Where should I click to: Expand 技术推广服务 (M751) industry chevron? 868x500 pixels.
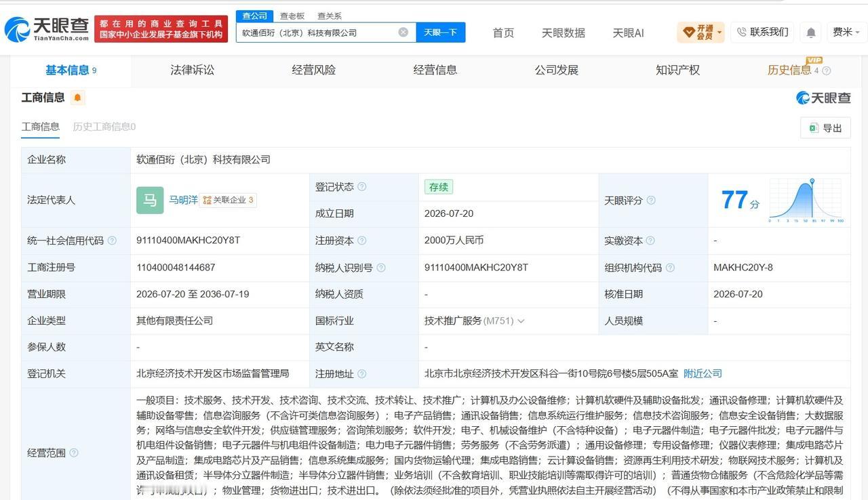pos(520,321)
